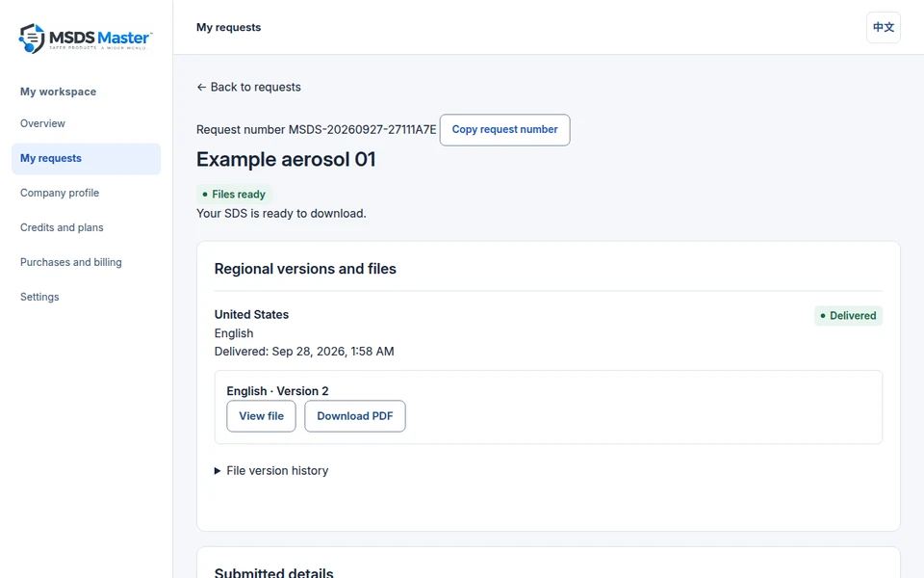The height and width of the screenshot is (578, 924).
Task: Click the MSDS Master logo
Action: coord(86,39)
